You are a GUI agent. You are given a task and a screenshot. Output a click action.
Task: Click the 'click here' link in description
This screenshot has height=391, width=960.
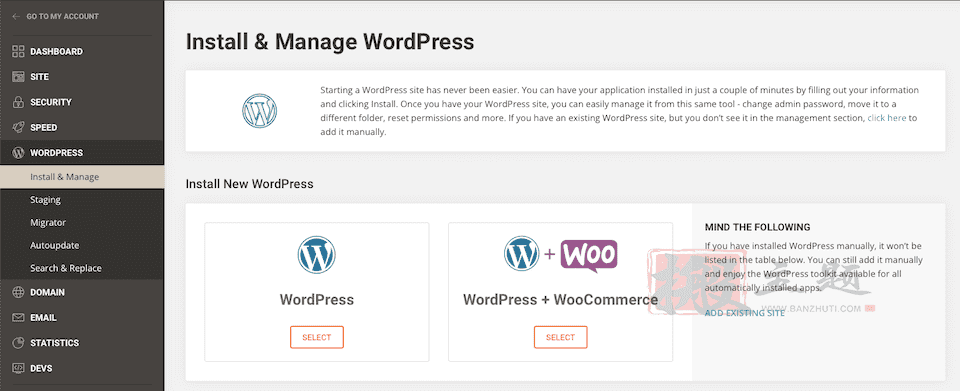click(x=887, y=118)
